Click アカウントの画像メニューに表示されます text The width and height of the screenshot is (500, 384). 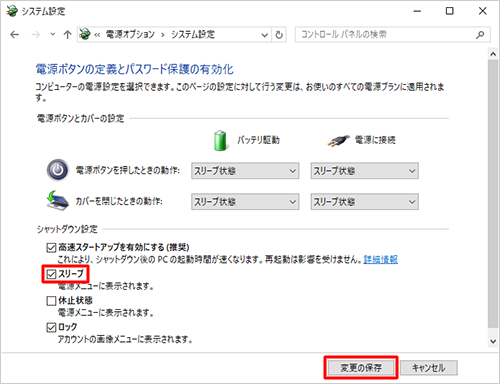pos(125,339)
